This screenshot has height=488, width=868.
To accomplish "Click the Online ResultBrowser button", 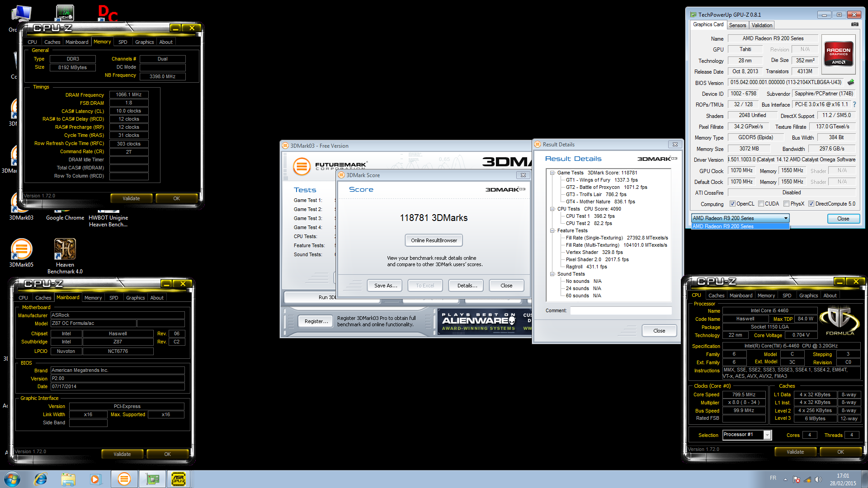I will pyautogui.click(x=434, y=240).
